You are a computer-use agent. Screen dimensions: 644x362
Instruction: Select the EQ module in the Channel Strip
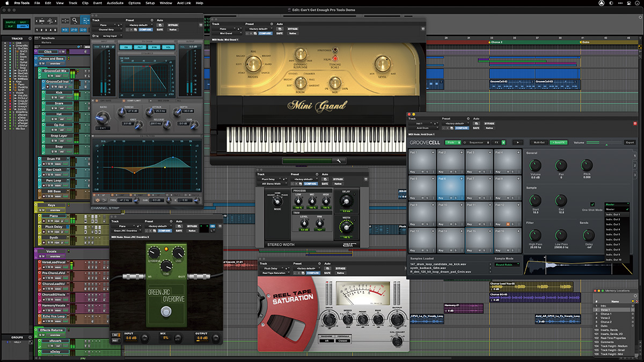point(127,47)
